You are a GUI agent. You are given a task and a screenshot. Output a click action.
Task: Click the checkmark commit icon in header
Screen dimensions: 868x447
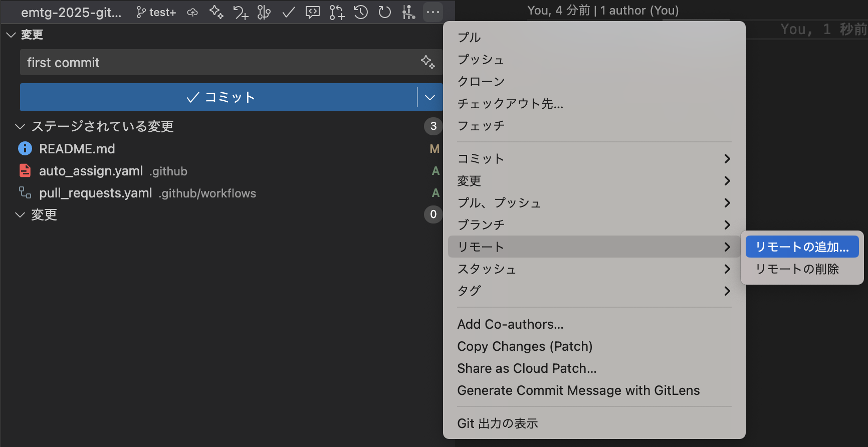288,12
